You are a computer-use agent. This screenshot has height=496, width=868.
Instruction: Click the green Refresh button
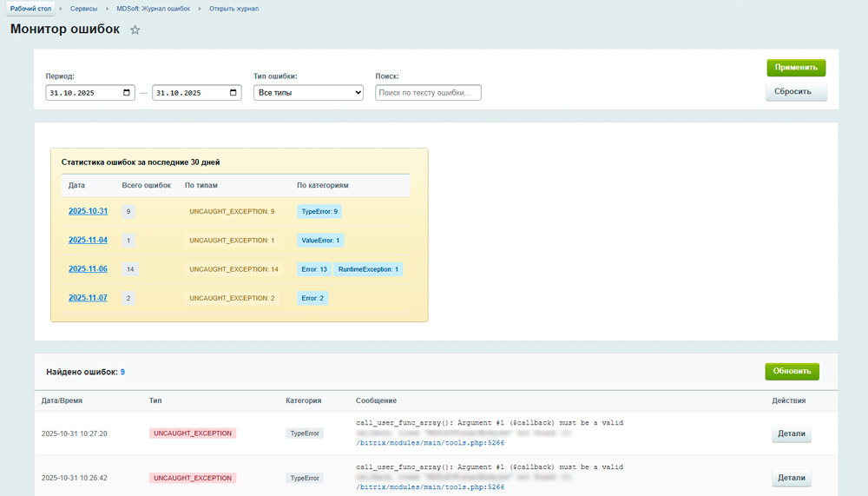click(x=791, y=372)
